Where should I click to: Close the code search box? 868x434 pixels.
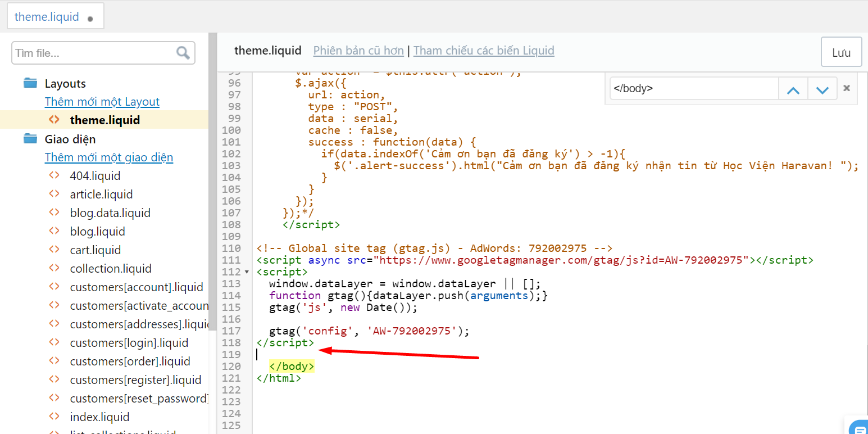(847, 88)
